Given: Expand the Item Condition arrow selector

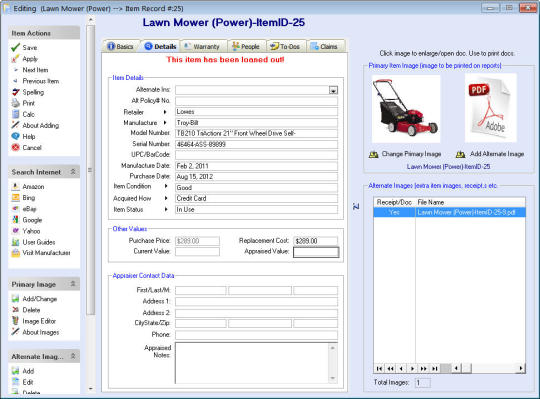Looking at the screenshot, I should click(166, 186).
